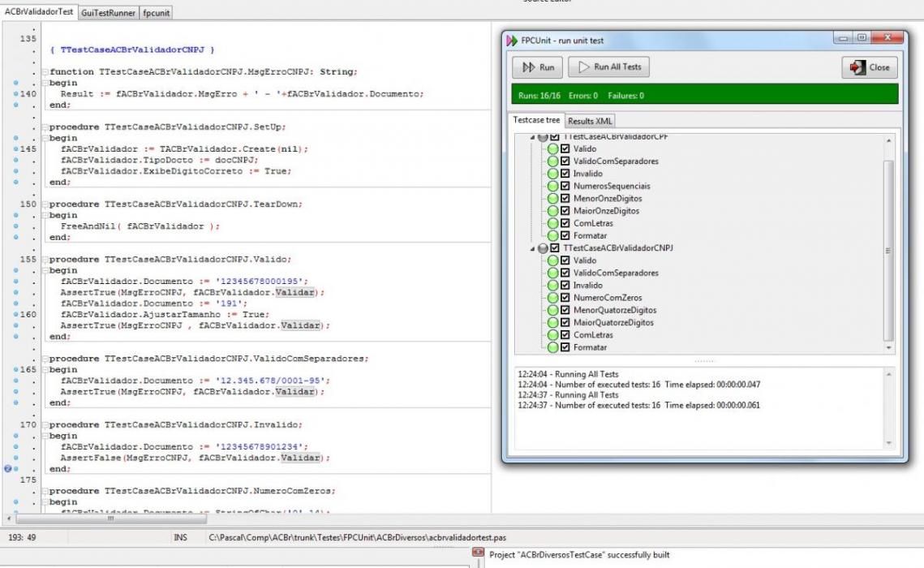Click the Run All Tests button

[x=608, y=67]
